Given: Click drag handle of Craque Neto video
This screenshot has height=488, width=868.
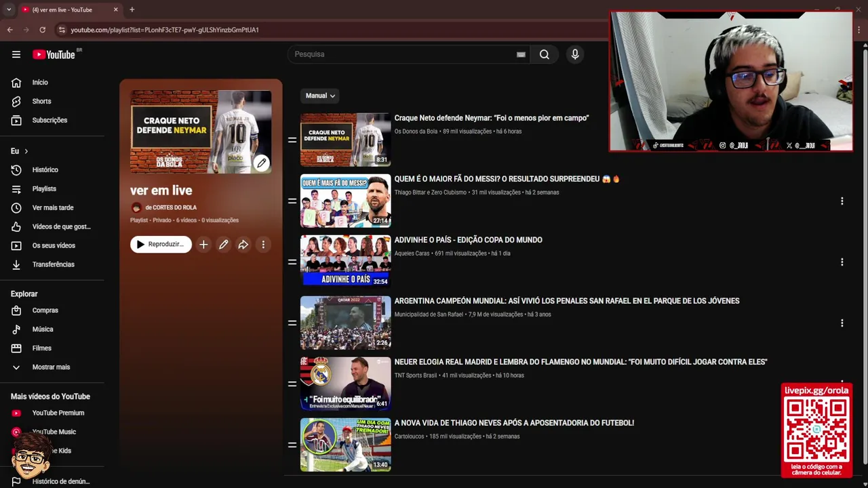Looking at the screenshot, I should point(292,140).
